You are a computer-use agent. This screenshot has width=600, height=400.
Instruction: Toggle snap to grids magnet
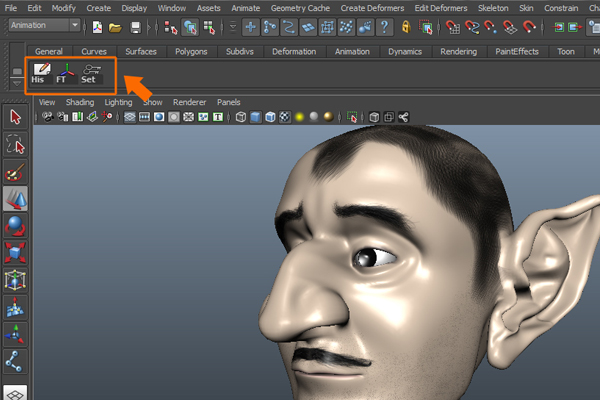453,27
